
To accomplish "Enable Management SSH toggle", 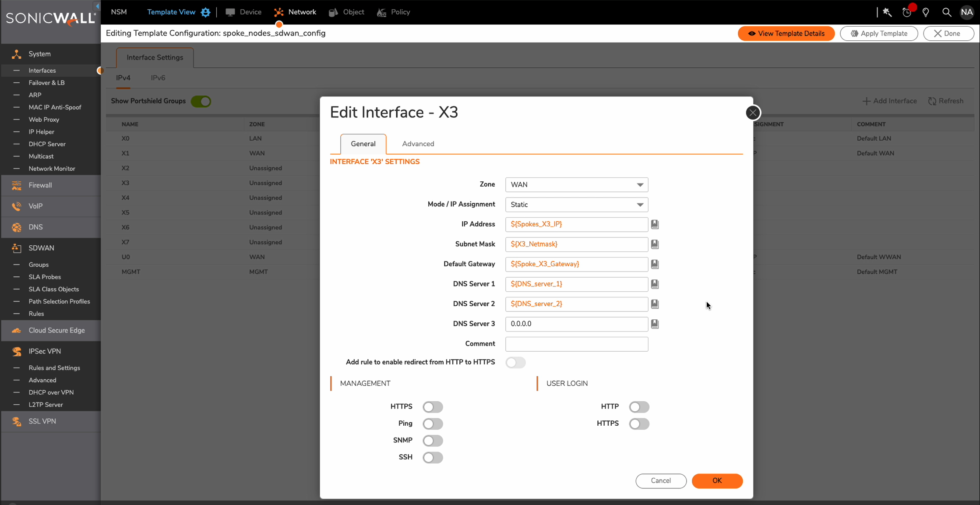I will point(433,458).
